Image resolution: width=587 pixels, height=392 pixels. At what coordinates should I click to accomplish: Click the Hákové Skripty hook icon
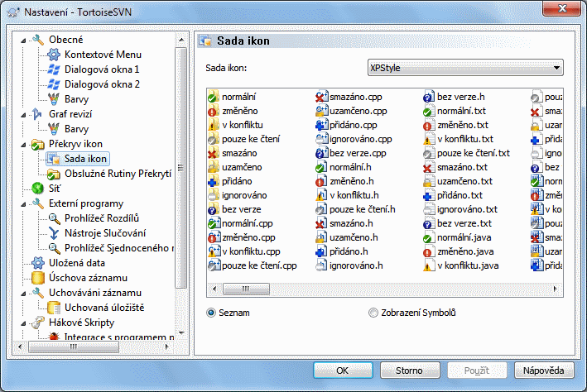click(x=38, y=323)
